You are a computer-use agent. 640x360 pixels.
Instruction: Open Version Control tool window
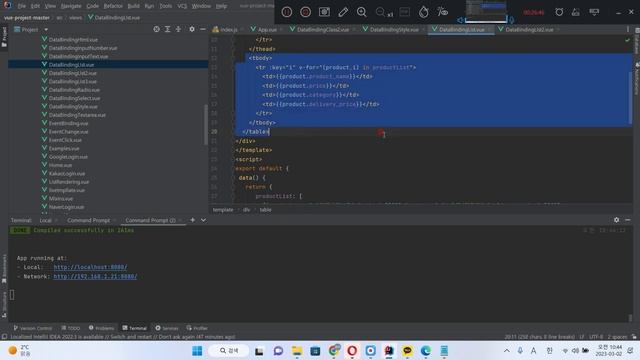33,328
